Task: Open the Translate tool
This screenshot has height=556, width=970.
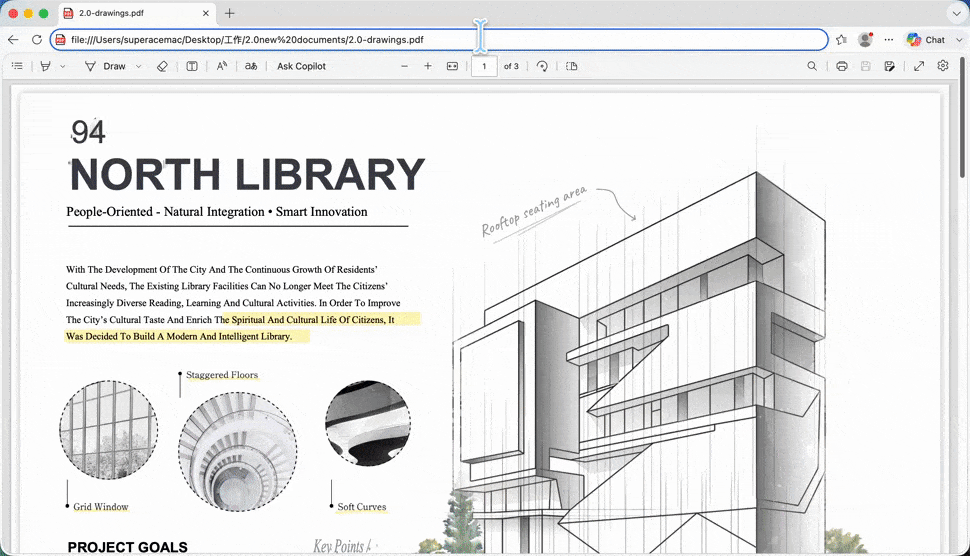Action: pos(251,66)
